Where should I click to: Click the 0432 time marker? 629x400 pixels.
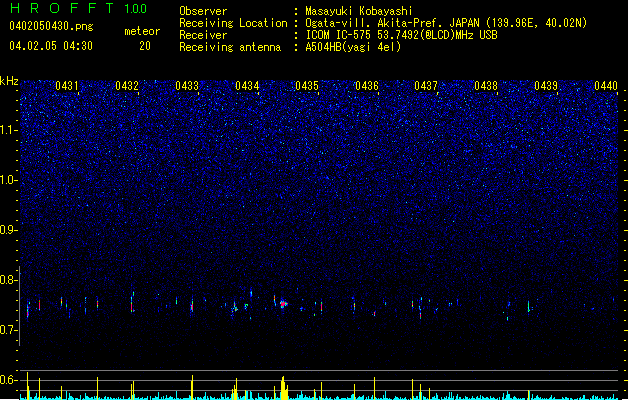tap(127, 86)
